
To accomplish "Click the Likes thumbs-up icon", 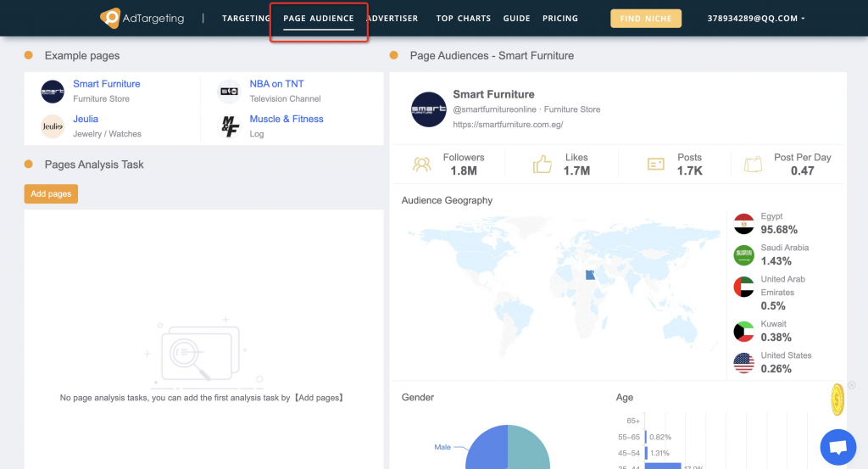I will (542, 165).
